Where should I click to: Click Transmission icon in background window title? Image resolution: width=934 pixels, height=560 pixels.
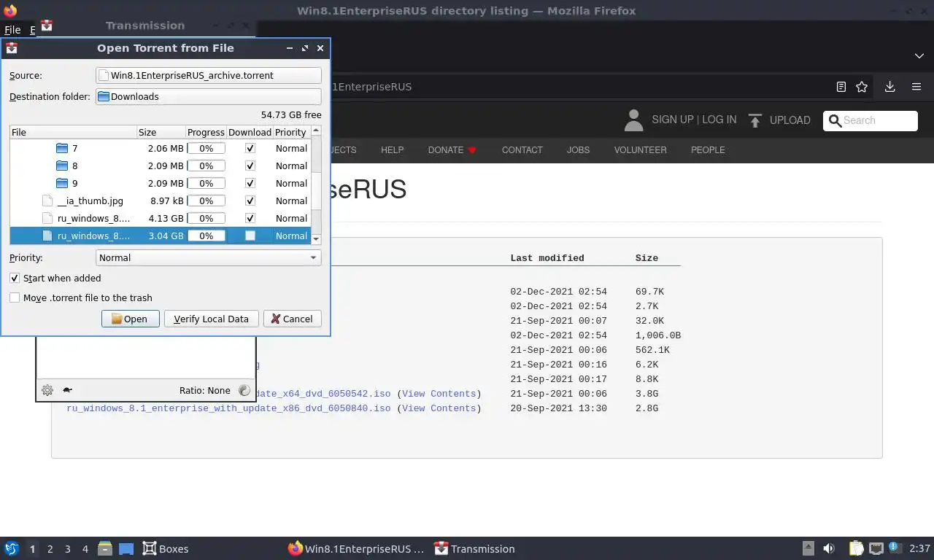pos(47,26)
